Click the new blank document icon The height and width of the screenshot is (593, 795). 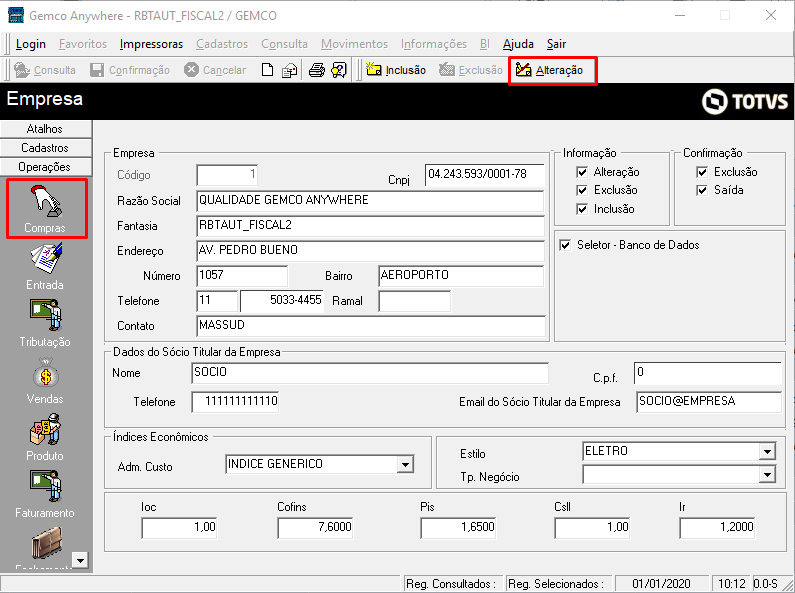click(267, 70)
